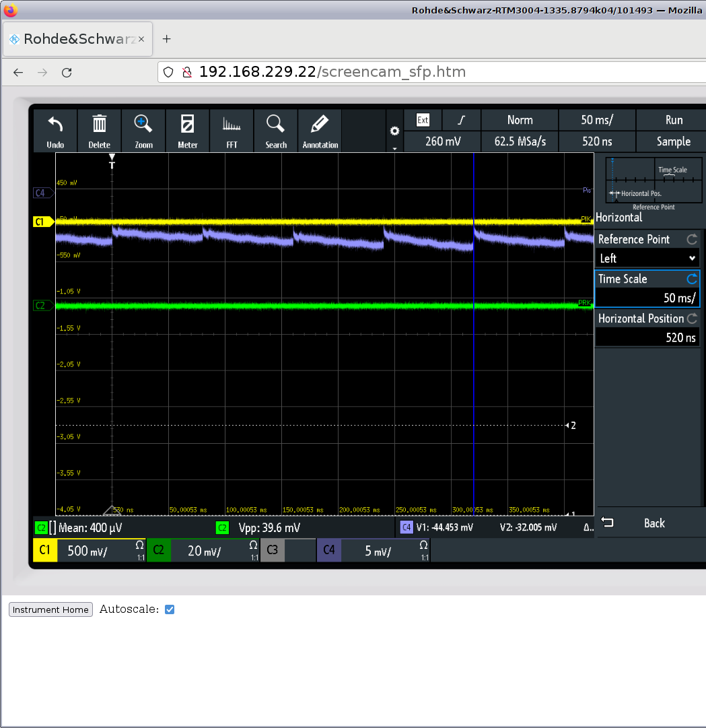Activate the Zoom magnifier tool
The height and width of the screenshot is (728, 706).
tap(143, 125)
